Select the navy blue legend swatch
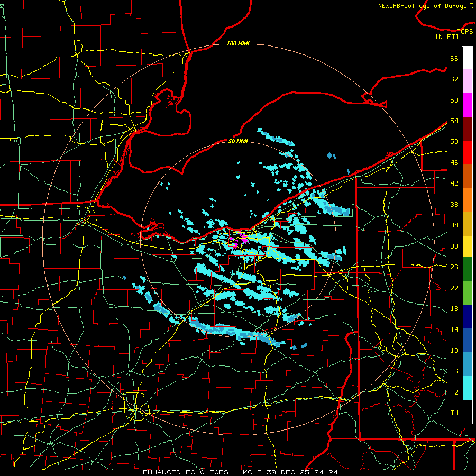Image resolution: width=476 pixels, height=476 pixels. (467, 317)
